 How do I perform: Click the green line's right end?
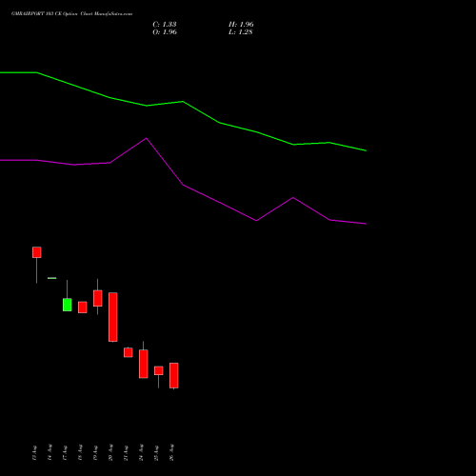pyautogui.click(x=366, y=150)
